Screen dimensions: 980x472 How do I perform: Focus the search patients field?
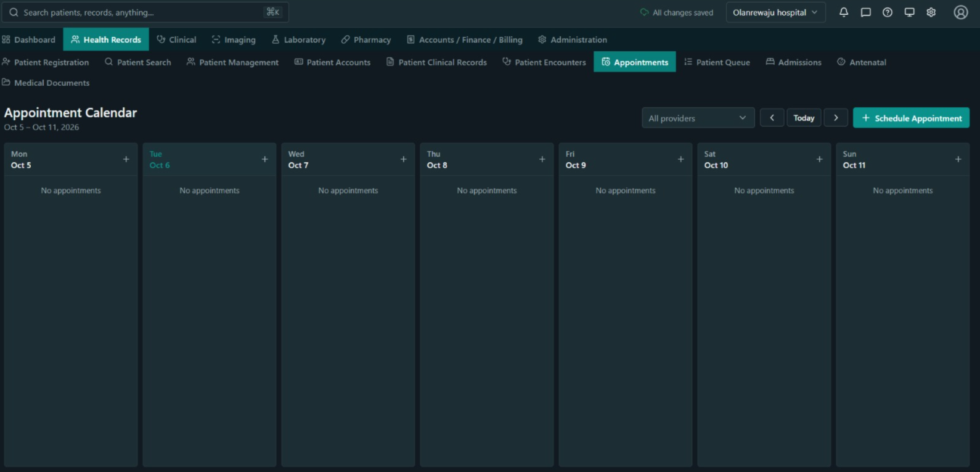pos(145,12)
